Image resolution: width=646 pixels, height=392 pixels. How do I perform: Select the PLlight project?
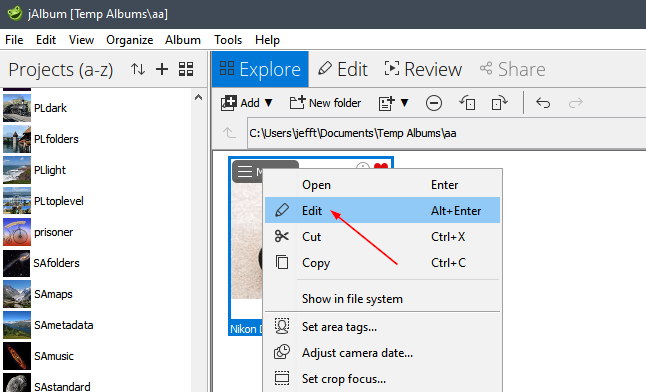(50, 170)
